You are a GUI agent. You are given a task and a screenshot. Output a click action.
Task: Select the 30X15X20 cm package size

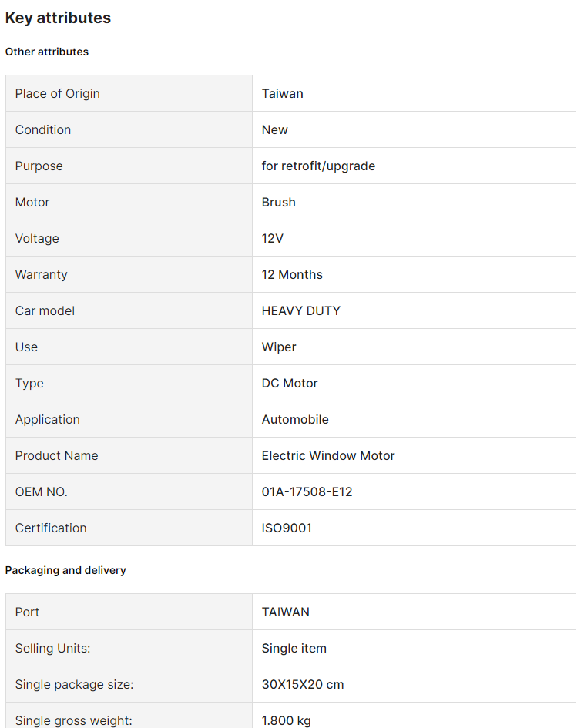pos(302,684)
